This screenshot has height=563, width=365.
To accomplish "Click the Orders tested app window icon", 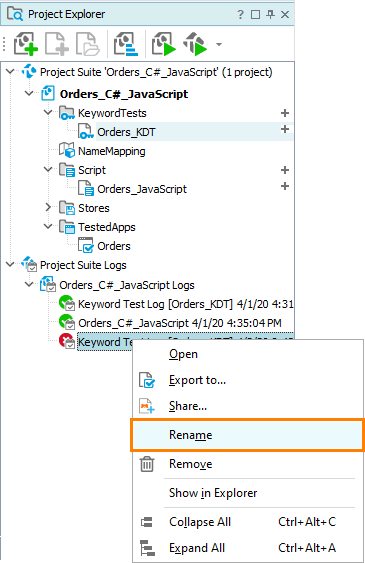I will point(86,245).
